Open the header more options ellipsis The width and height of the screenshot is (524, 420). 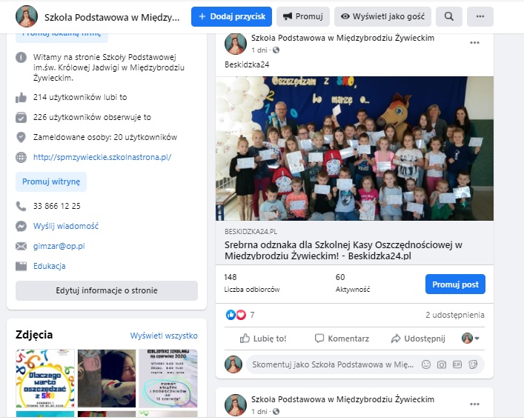(x=480, y=17)
